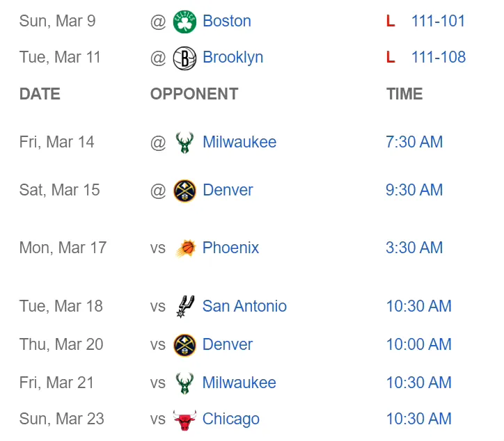Image resolution: width=504 pixels, height=441 pixels.
Task: Select the 3:30 AM Phoenix game time
Action: click(414, 248)
